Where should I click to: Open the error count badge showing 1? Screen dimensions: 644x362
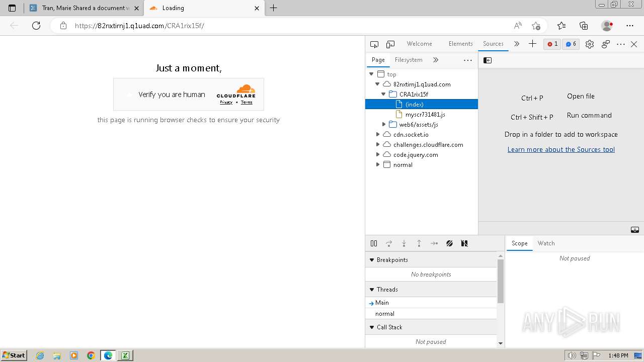[552, 44]
